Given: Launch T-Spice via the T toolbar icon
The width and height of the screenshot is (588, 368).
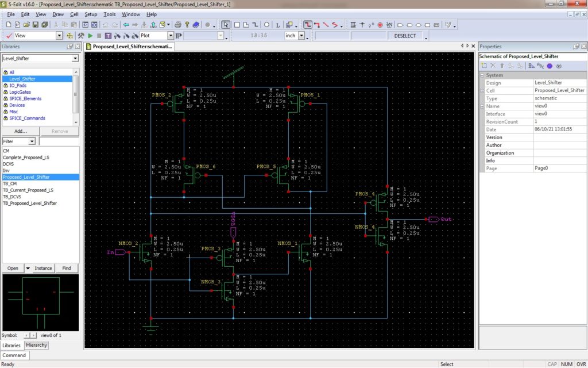Looking at the screenshot, I should 109,36.
